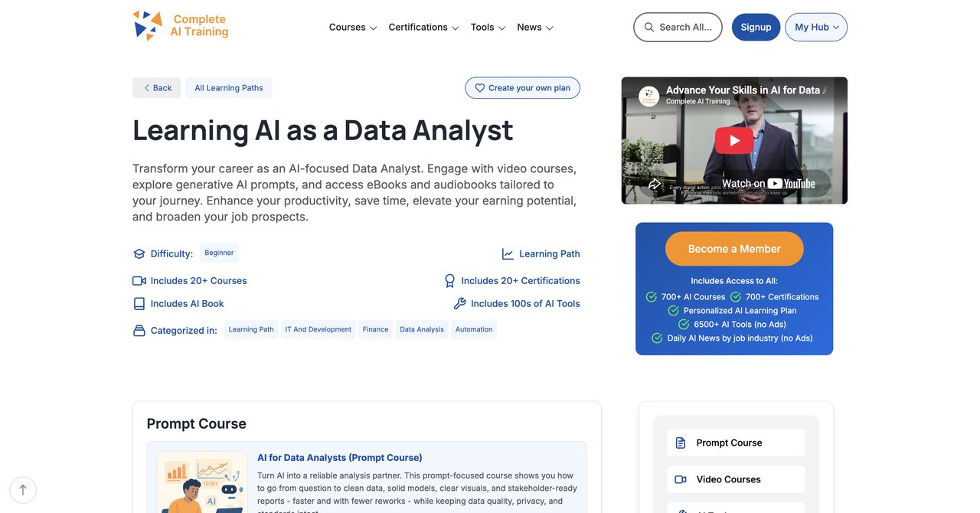Open the Data Analysis category tag
The height and width of the screenshot is (513, 980).
pyautogui.click(x=422, y=329)
